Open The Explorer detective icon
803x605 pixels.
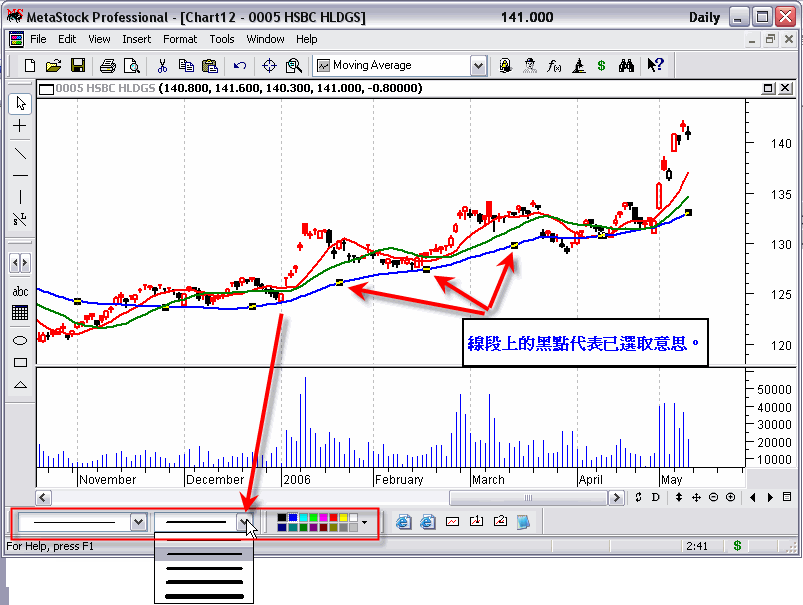pos(530,66)
